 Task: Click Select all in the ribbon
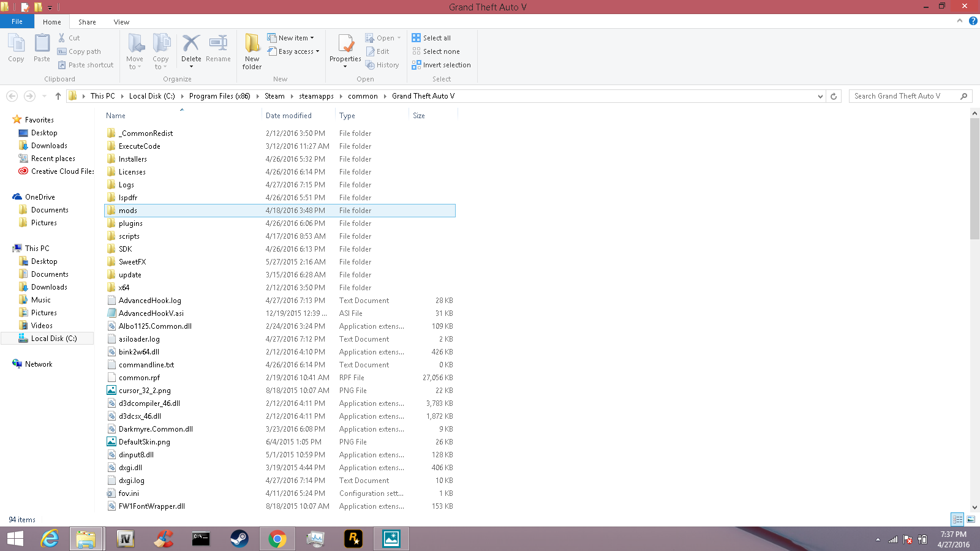431,38
